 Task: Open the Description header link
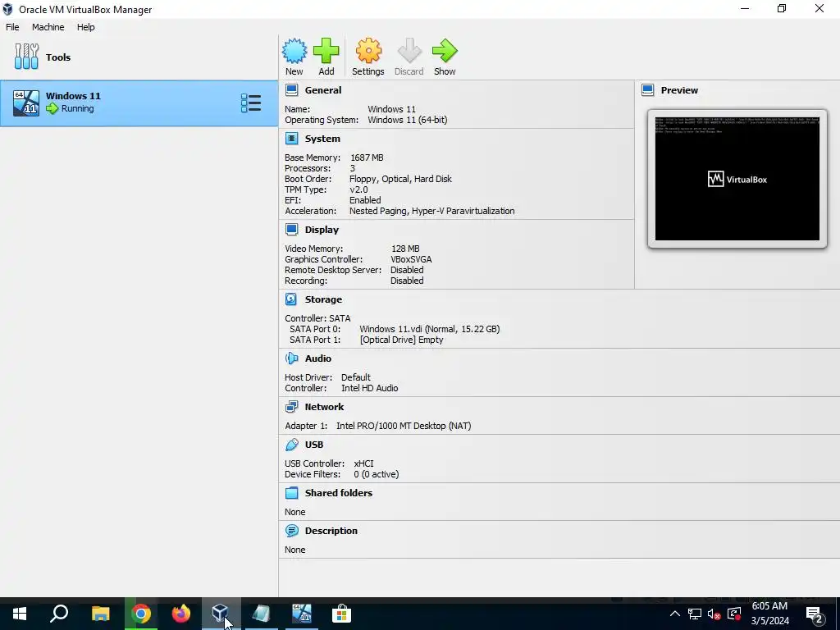click(x=331, y=531)
